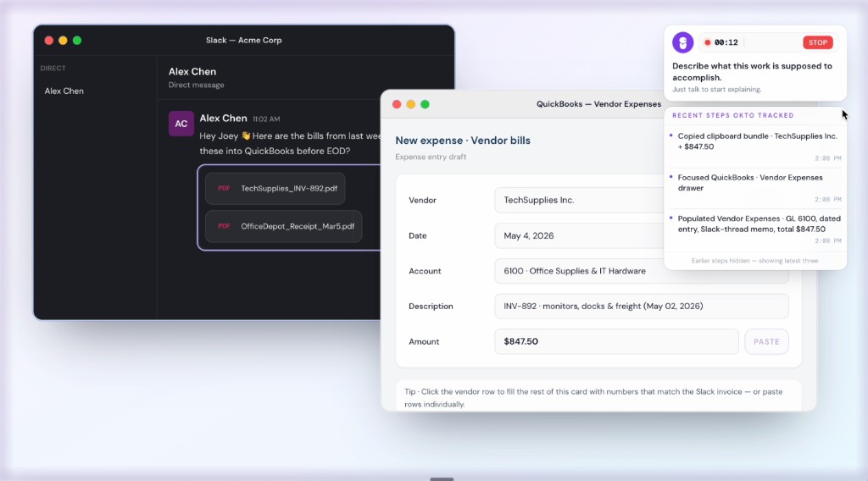Click the Account label in expense form
Screen dimensions: 868x481
(425, 271)
